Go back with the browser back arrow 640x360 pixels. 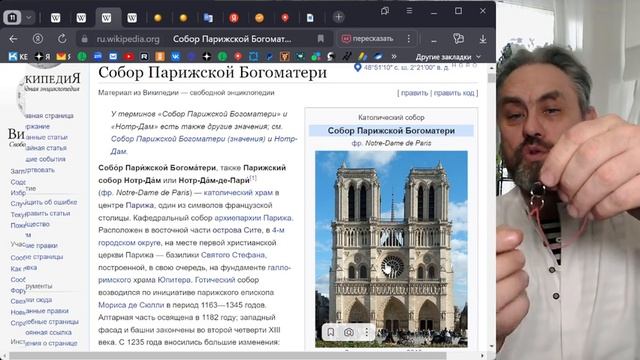click(13, 39)
